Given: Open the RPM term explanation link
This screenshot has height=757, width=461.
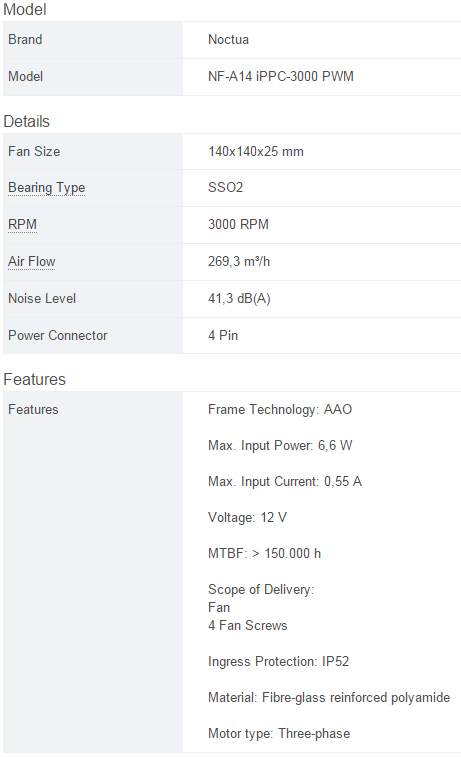Looking at the screenshot, I should pyautogui.click(x=22, y=224).
